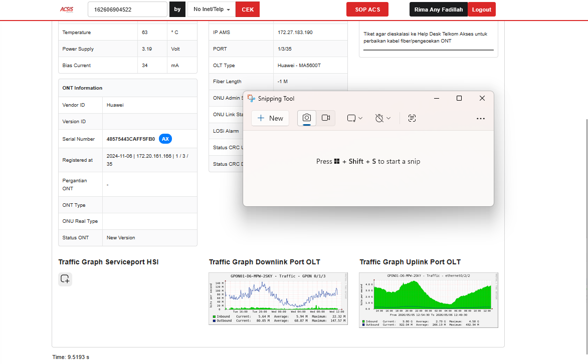588x364 pixels.
Task: Click Fiber Length value -1 M
Action: [x=282, y=81]
